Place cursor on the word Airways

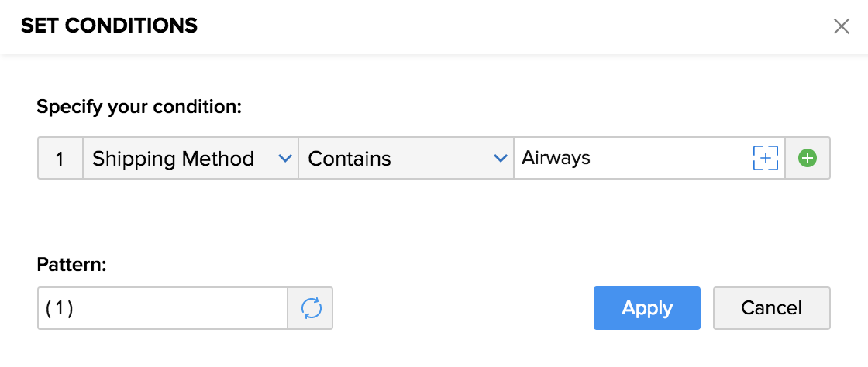point(556,158)
